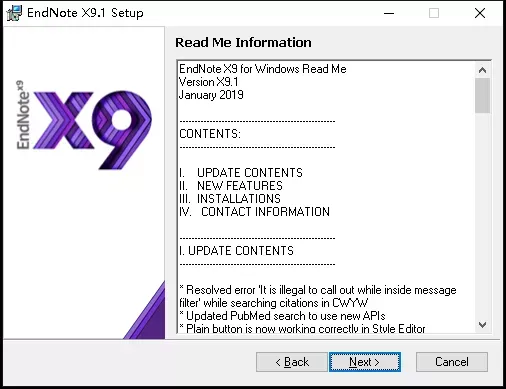This screenshot has width=506, height=389.
Task: Click the January 2019 date line
Action: coord(211,95)
